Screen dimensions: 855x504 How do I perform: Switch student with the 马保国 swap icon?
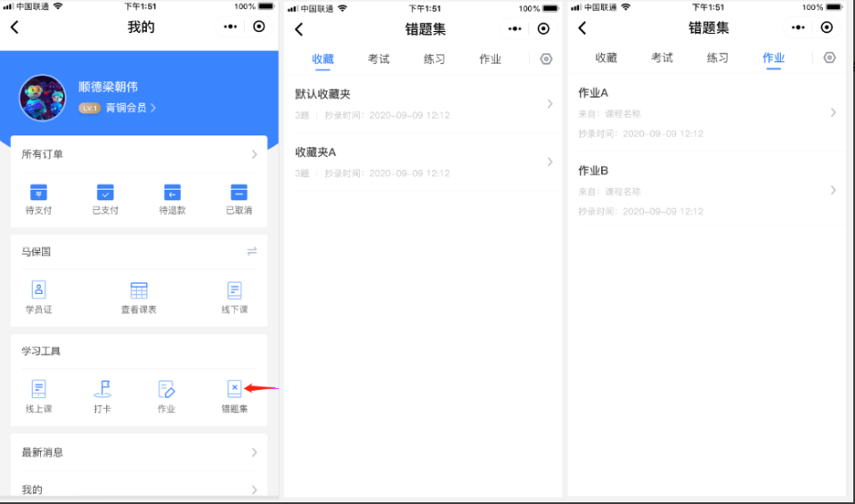(x=252, y=251)
